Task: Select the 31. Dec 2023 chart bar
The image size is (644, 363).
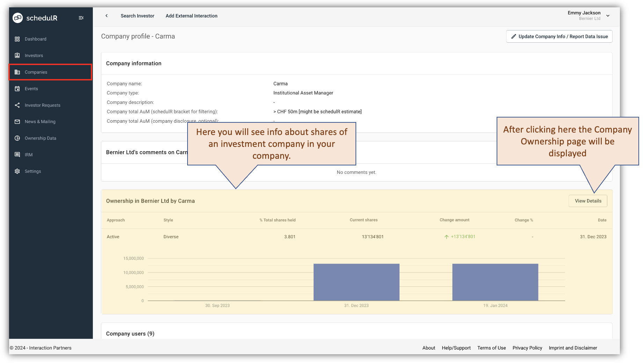Action: pos(356,282)
